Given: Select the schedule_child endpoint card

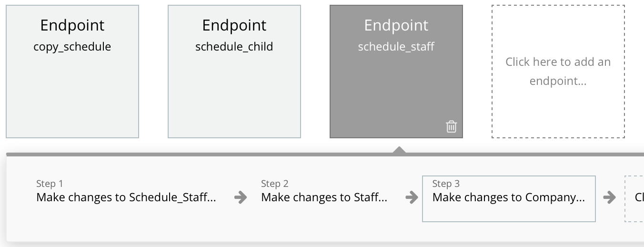Looking at the screenshot, I should pos(234,72).
